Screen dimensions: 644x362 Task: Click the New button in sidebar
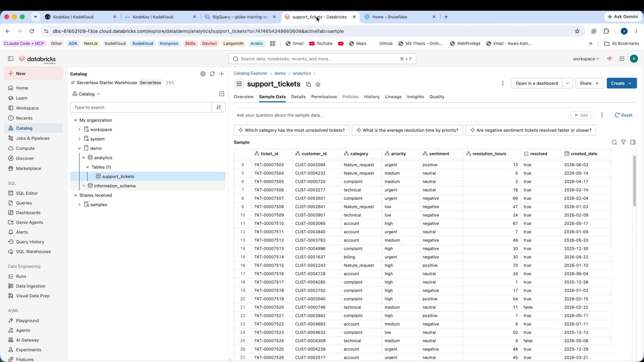(x=34, y=73)
